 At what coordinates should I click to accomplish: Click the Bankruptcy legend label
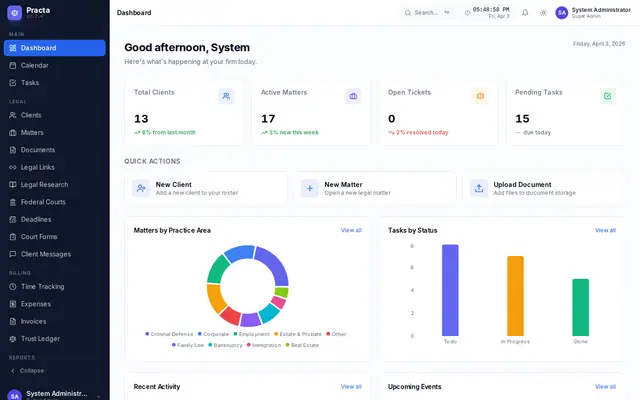[x=228, y=345]
